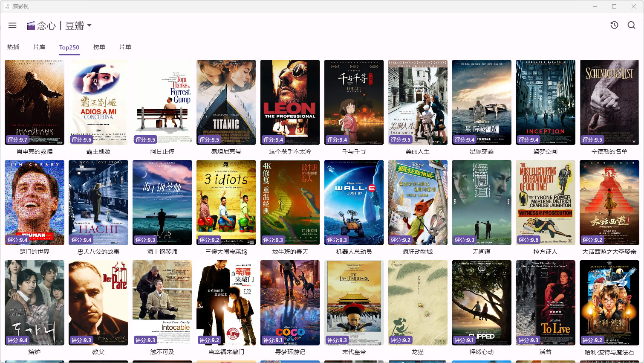Viewport: 644px width, 363px height.
Task: Click the Flipped movie poster
Action: [x=482, y=303]
